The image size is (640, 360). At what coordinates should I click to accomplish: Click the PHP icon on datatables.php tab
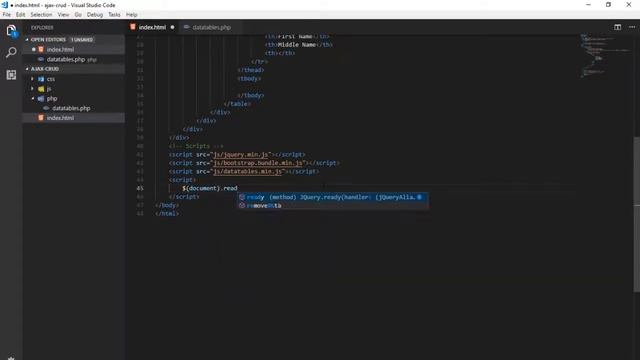click(187, 27)
